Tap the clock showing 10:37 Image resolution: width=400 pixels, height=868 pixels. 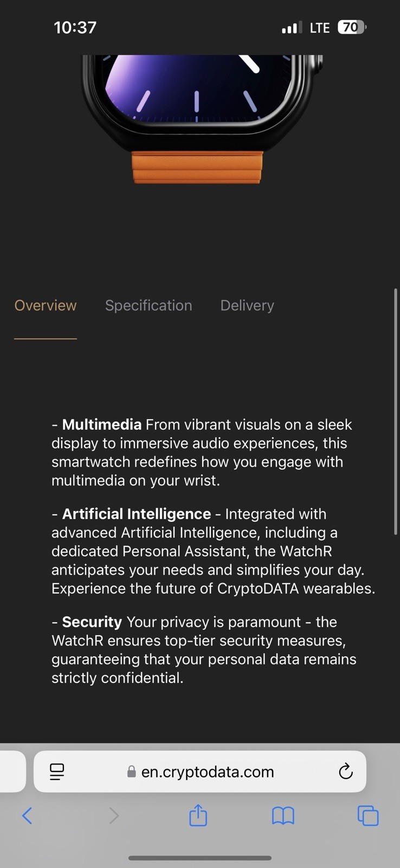pos(75,27)
